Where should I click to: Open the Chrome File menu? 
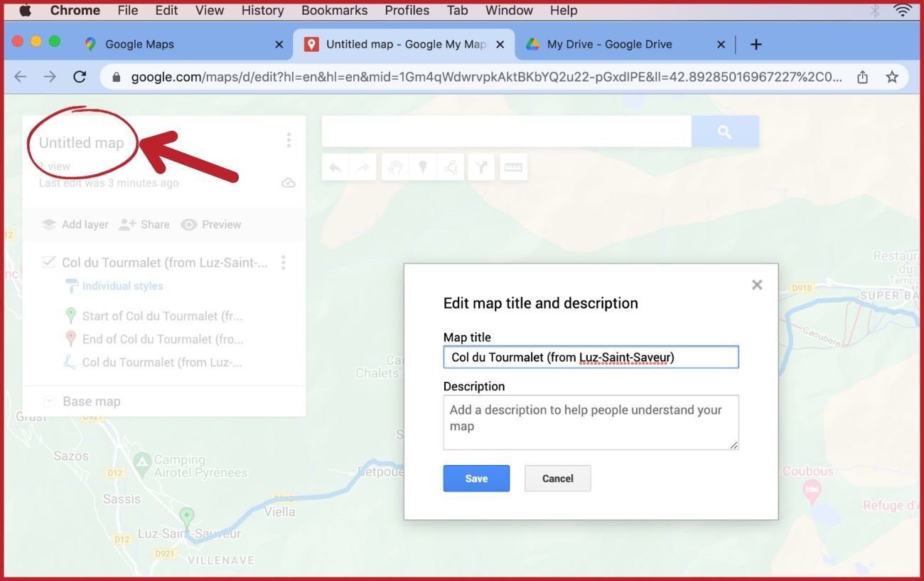[x=128, y=10]
